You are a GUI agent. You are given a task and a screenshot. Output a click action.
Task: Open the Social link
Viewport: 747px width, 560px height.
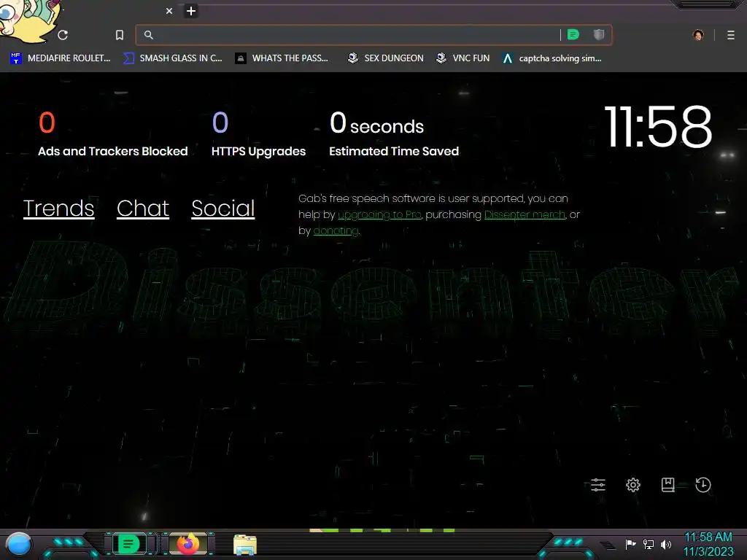coord(223,208)
